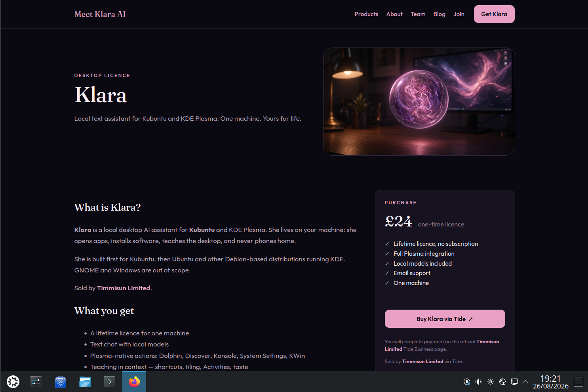Launch Discover software center from taskbar

(61, 382)
